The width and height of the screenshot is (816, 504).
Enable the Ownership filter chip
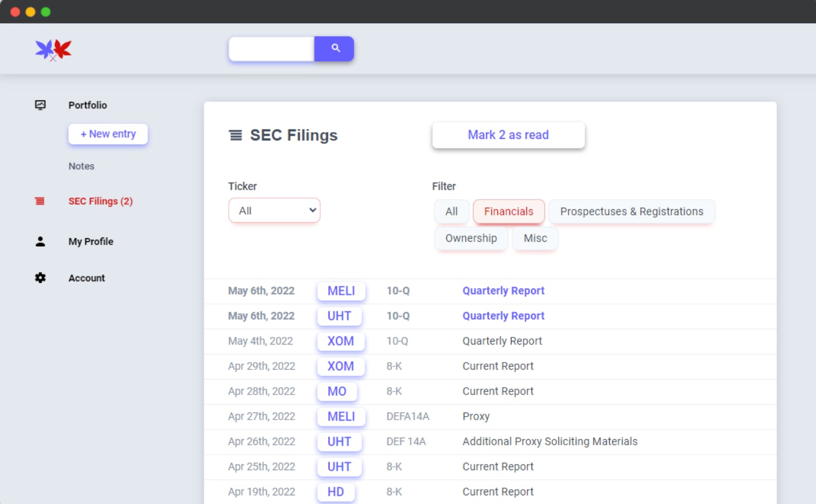tap(471, 238)
